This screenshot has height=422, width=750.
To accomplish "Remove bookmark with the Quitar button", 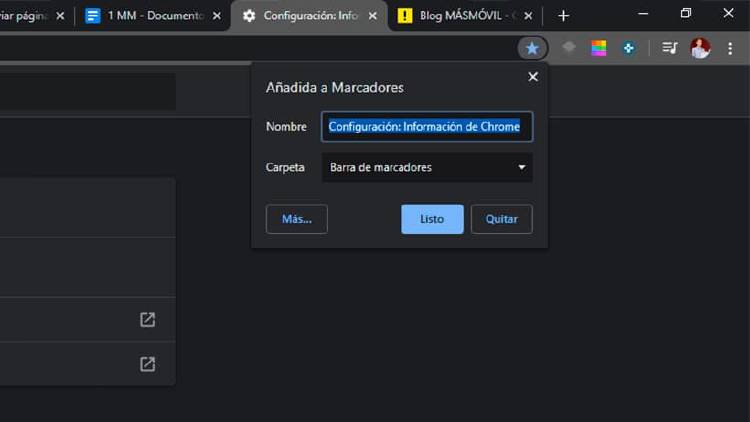I will (x=501, y=219).
